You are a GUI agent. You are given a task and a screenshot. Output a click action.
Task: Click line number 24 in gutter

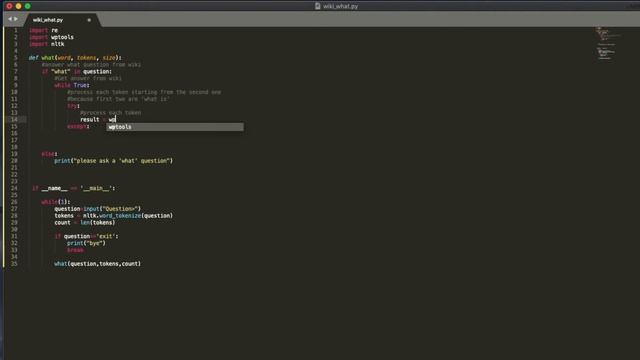(x=14, y=188)
